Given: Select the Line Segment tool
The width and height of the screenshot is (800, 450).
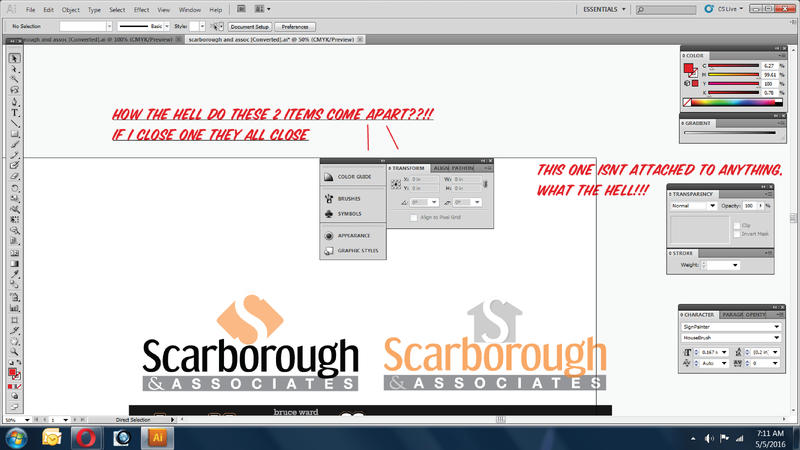Looking at the screenshot, I should point(14,123).
